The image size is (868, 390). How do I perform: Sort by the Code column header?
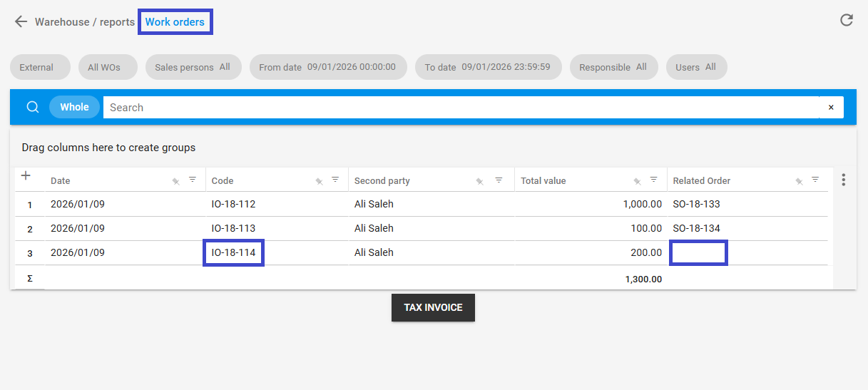click(223, 181)
